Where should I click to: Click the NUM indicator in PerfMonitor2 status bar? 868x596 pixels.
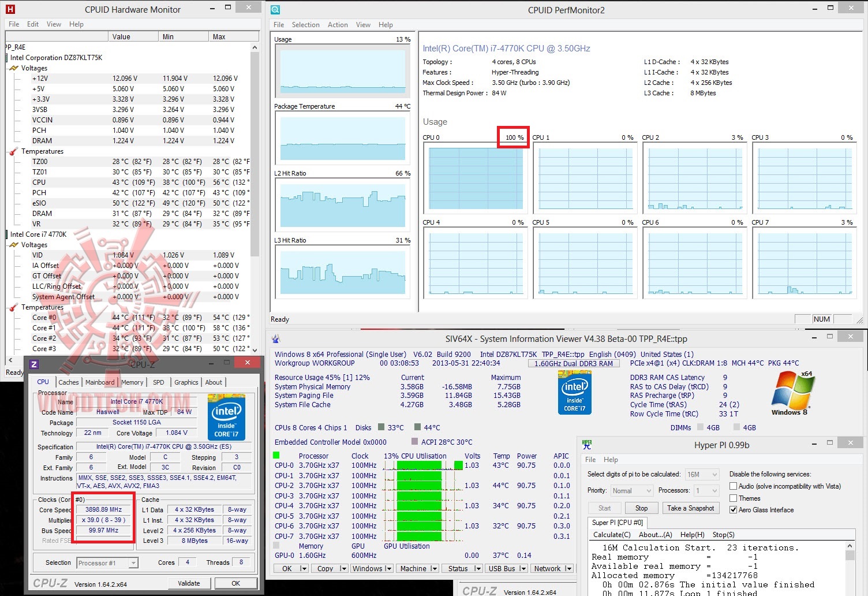821,319
